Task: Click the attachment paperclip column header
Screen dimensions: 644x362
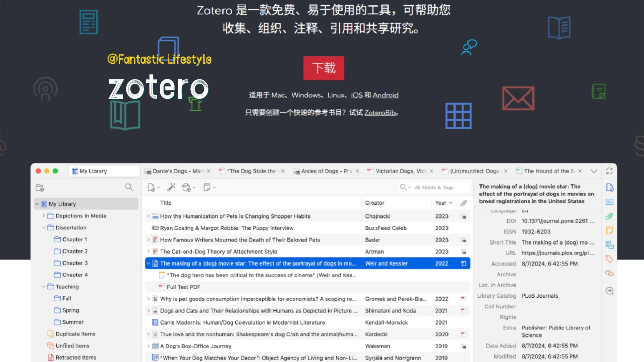Action: click(463, 203)
